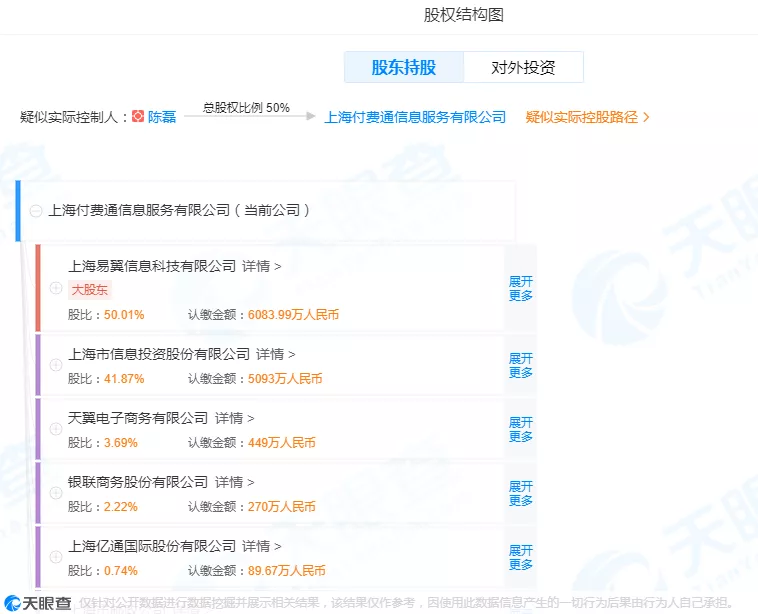The width and height of the screenshot is (758, 614).
Task: Click the 大股东 tag
Action: (x=89, y=290)
